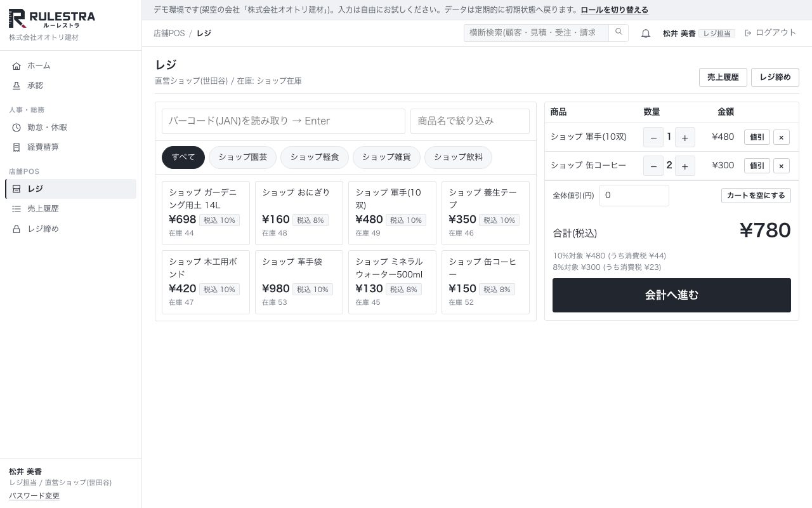Click パスワード変更 link
Image resolution: width=812 pixels, height=508 pixels.
[x=34, y=496]
